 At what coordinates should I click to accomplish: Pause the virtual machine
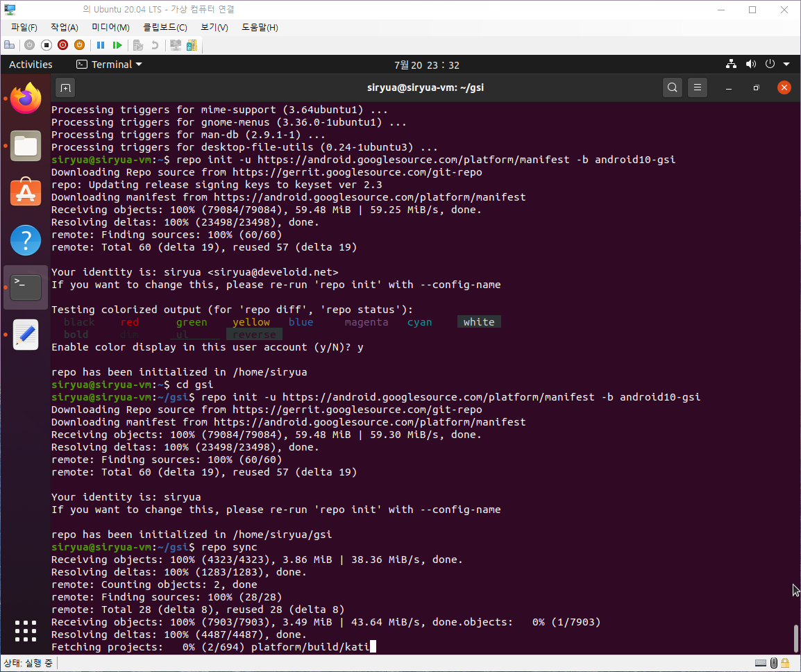coord(101,45)
